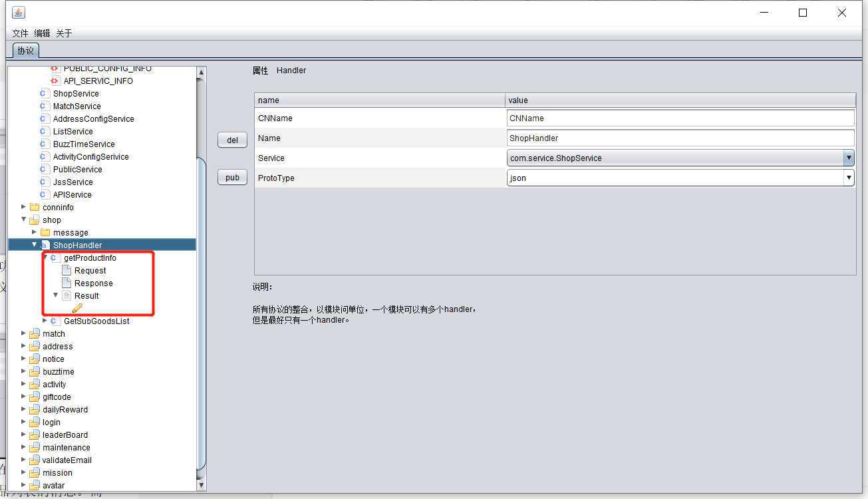Click the tree scrollbar up arrow

[x=202, y=72]
